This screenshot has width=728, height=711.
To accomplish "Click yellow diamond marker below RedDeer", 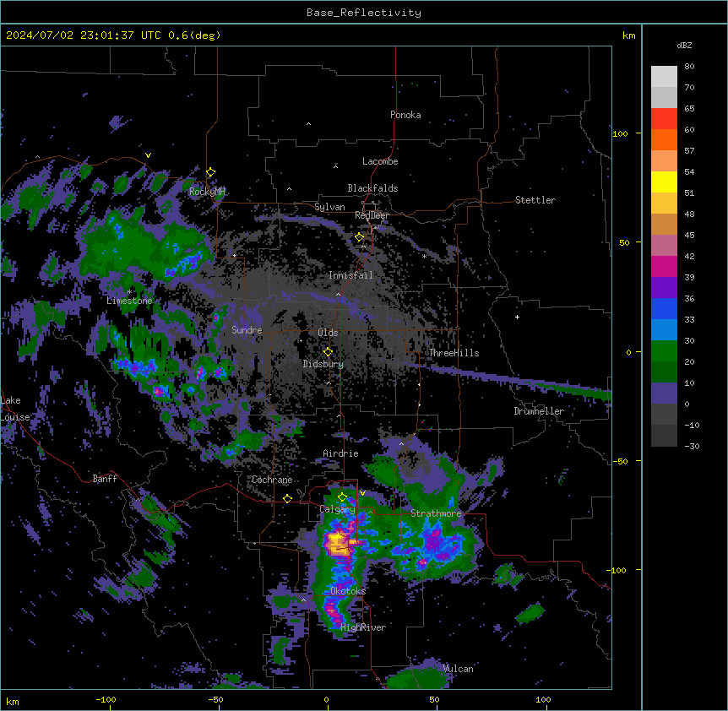I will click(x=359, y=237).
